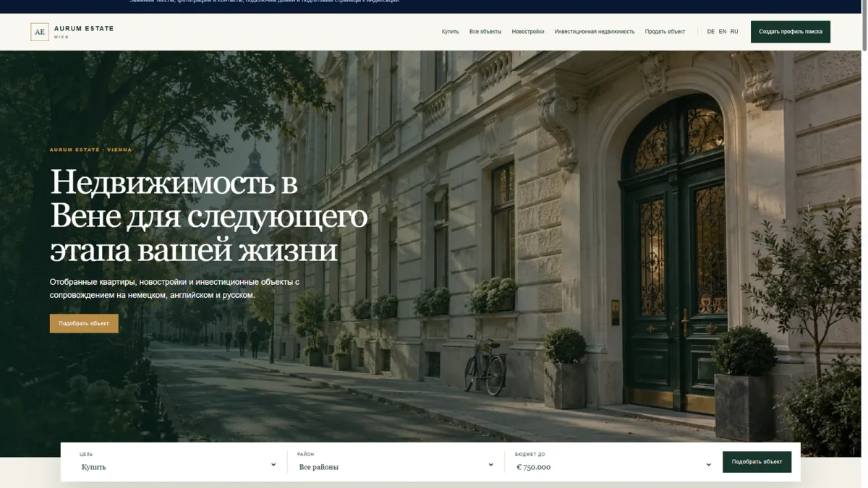
Task: Click the Отобранные квартиры description paragraph
Action: pos(174,288)
